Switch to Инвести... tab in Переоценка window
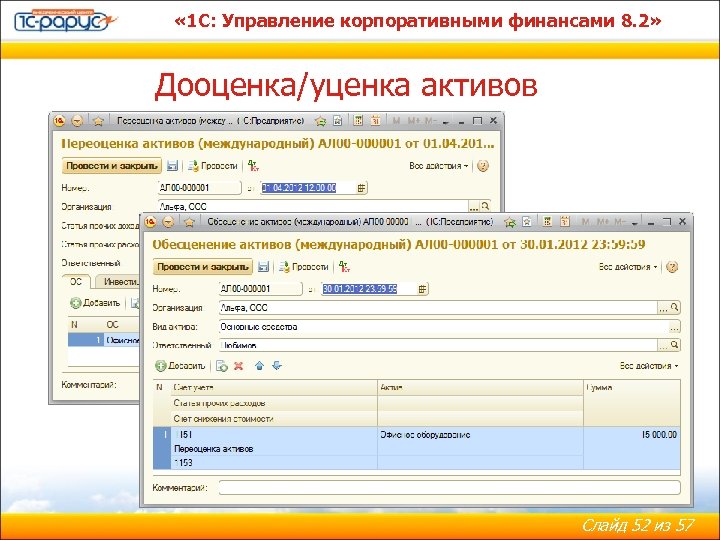 [x=118, y=282]
